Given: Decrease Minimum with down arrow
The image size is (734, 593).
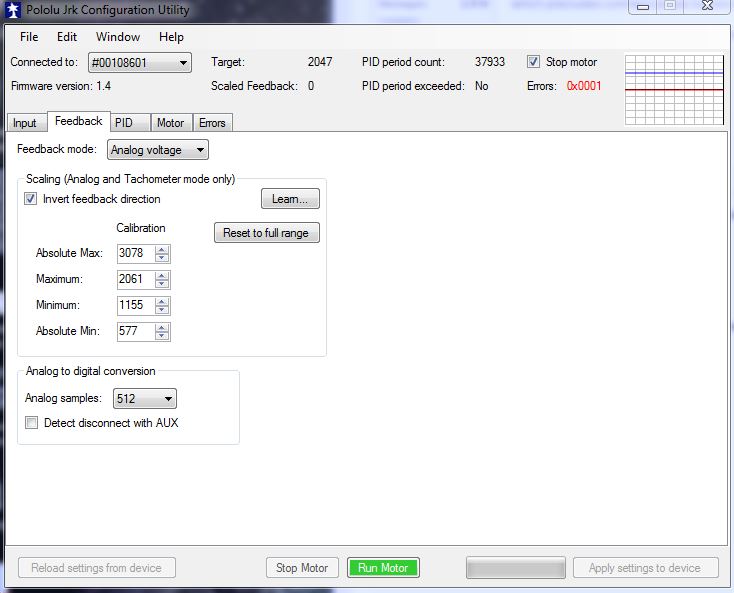Looking at the screenshot, I should pos(162,310).
